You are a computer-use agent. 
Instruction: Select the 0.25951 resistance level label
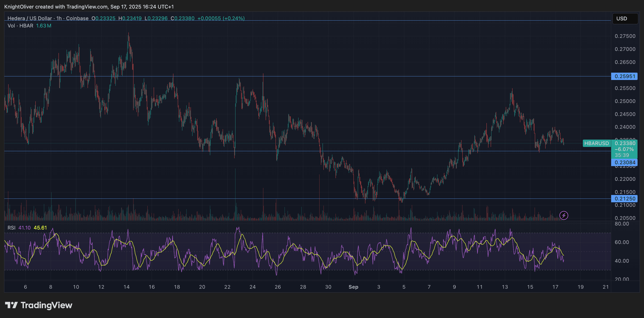click(x=624, y=76)
